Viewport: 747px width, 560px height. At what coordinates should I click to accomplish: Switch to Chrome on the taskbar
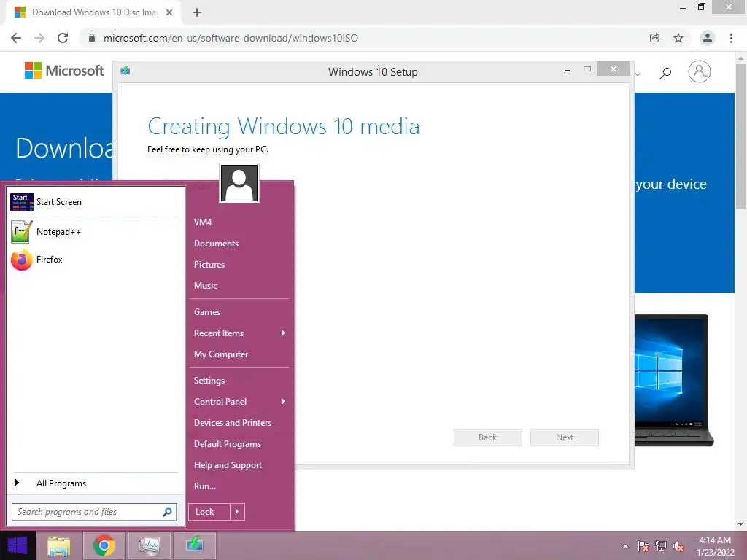[104, 545]
